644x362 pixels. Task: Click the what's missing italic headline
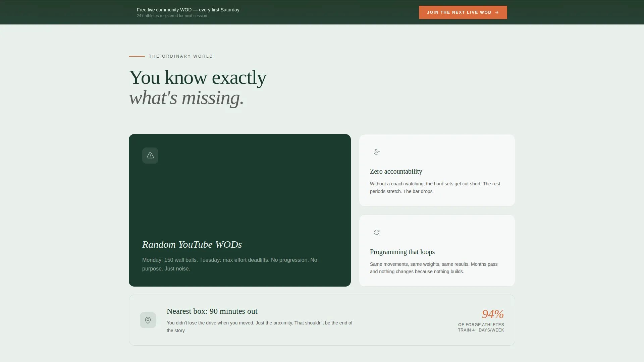point(186,98)
